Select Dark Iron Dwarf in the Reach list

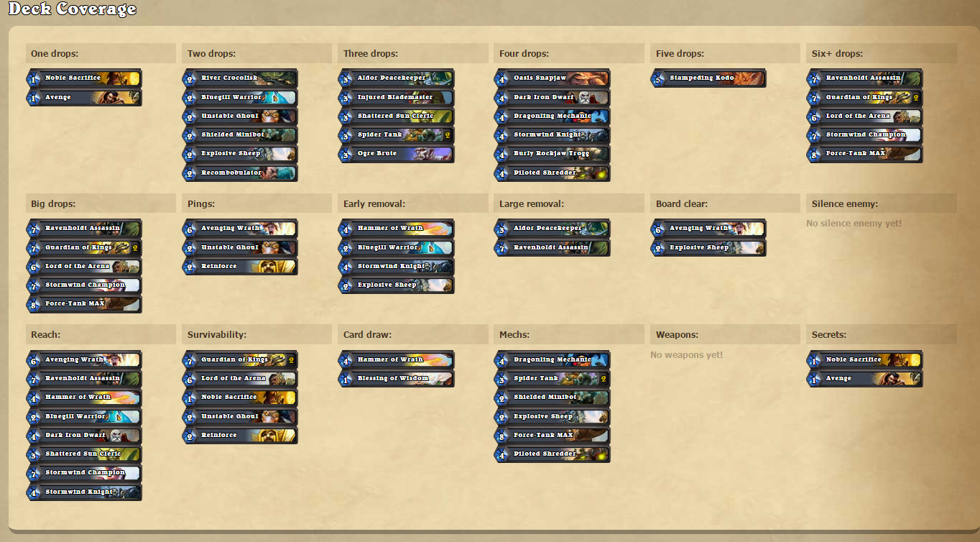click(84, 435)
